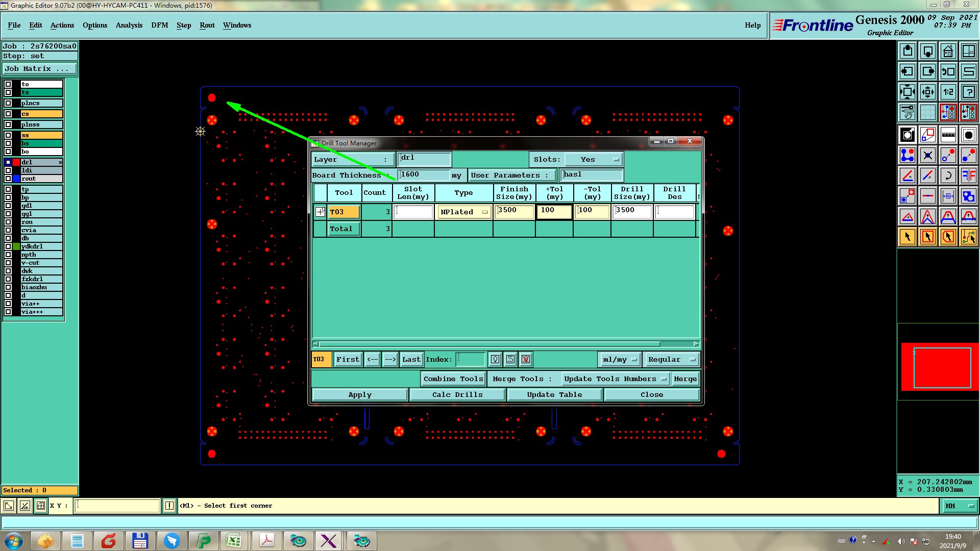Toggle visibility checkbox of the cs layer
980x551 pixels.
(8, 114)
